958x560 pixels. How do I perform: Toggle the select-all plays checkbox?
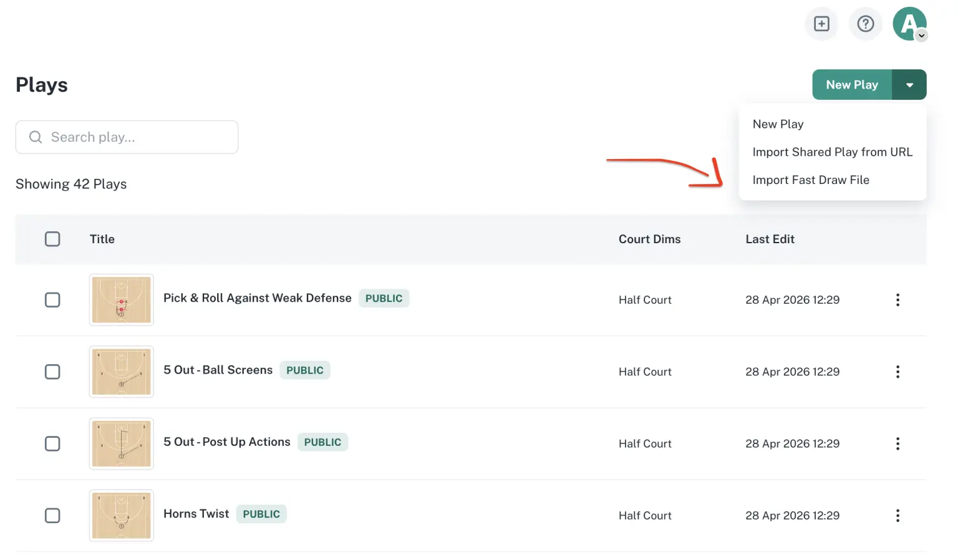pos(52,239)
